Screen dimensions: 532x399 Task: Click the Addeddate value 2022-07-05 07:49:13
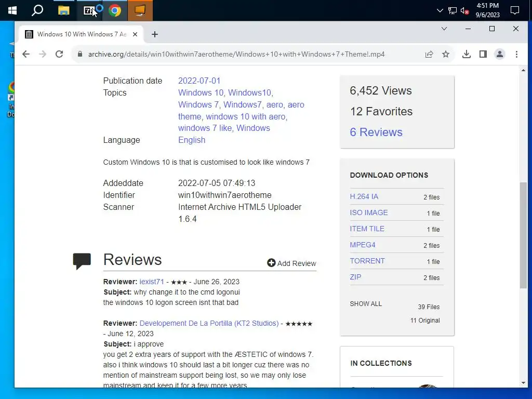click(217, 183)
